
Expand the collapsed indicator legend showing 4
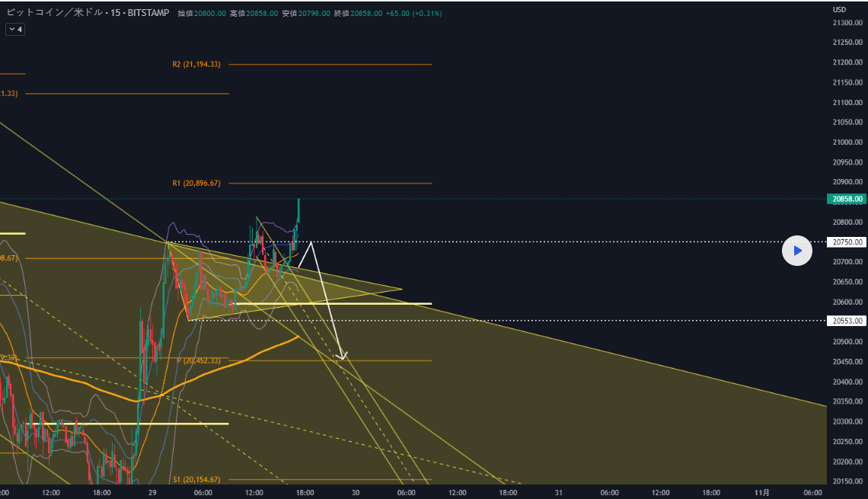click(14, 29)
